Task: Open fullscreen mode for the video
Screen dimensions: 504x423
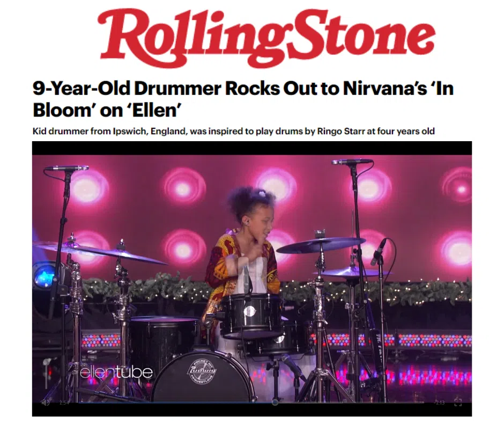Action: 458,403
